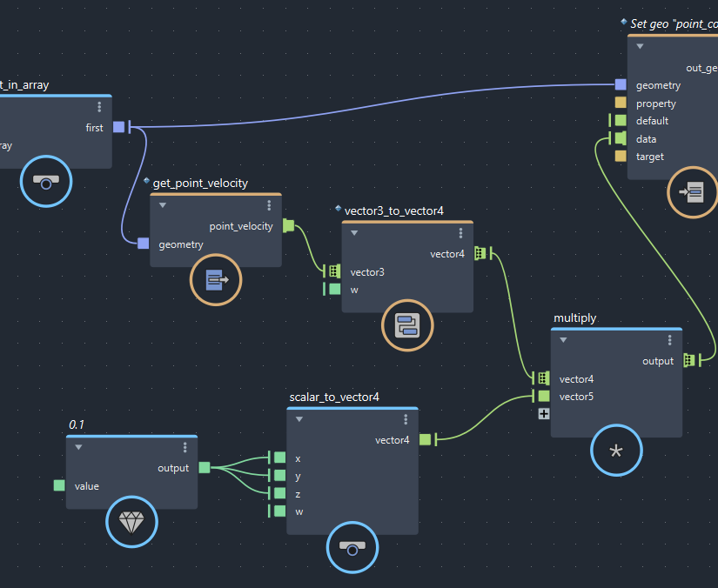Click the plus button under multiply's vector5 input

coord(543,413)
